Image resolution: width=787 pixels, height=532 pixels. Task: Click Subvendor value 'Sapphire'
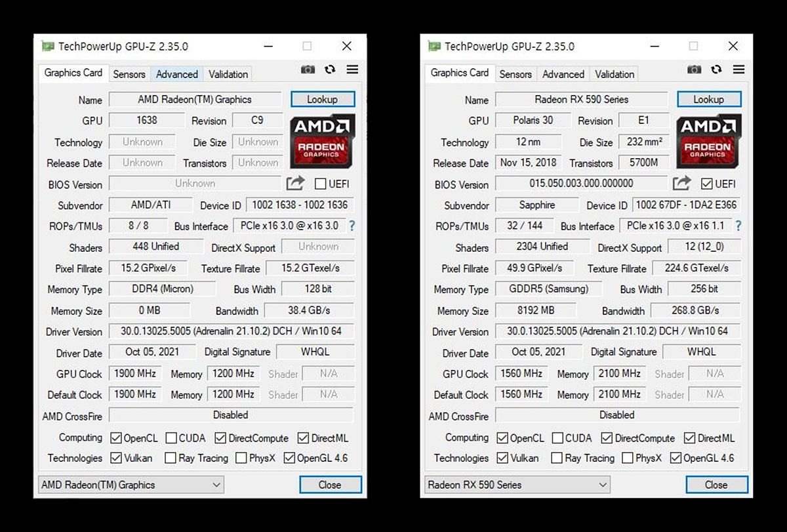click(x=536, y=205)
